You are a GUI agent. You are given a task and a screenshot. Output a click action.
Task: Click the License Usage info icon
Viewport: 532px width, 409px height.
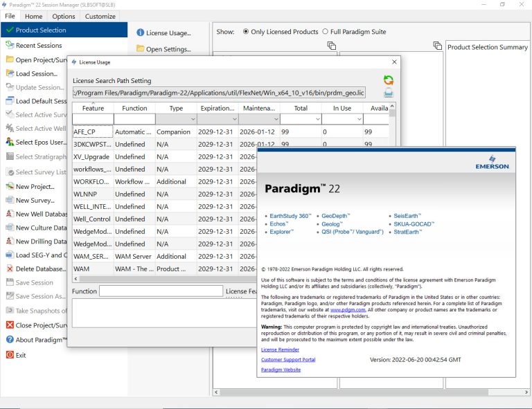pyautogui.click(x=140, y=33)
